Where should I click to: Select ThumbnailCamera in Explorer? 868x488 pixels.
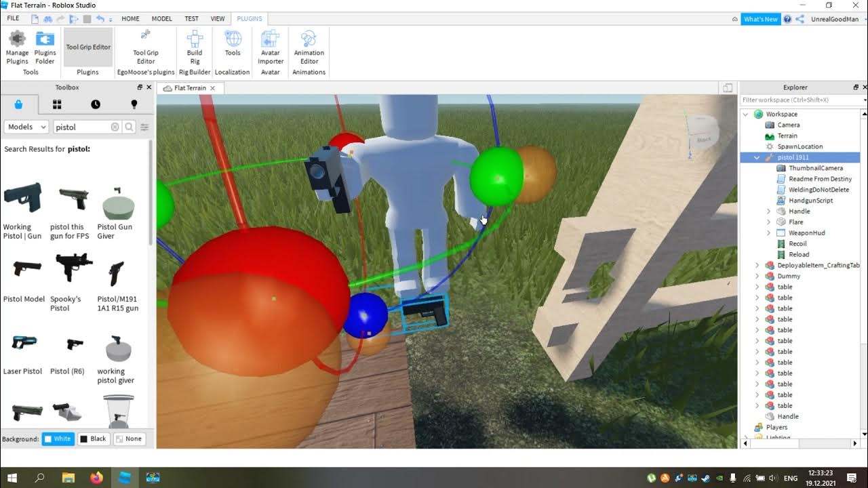coord(815,168)
